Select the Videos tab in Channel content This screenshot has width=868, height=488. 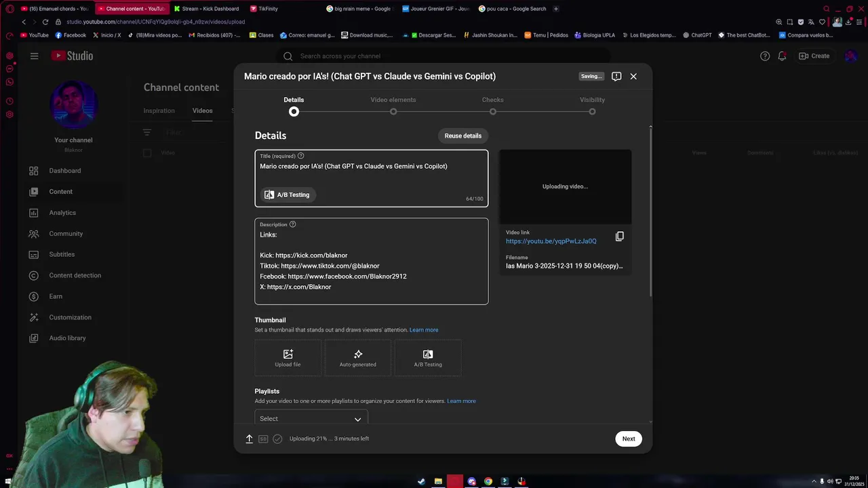pos(202,110)
